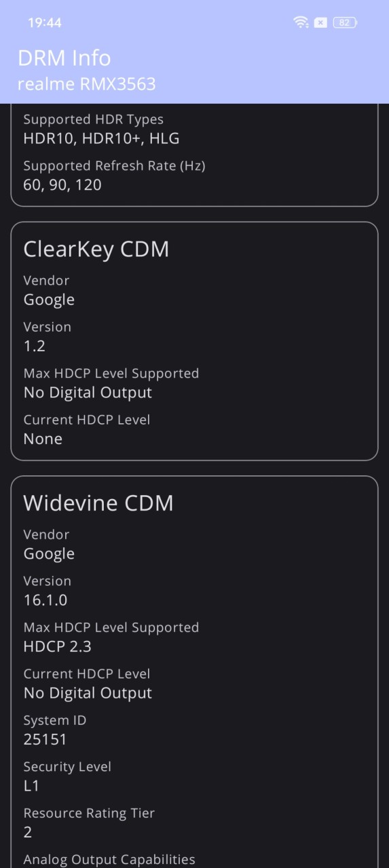The image size is (389, 868).
Task: Tap the Wi-Fi status icon
Action: (301, 22)
